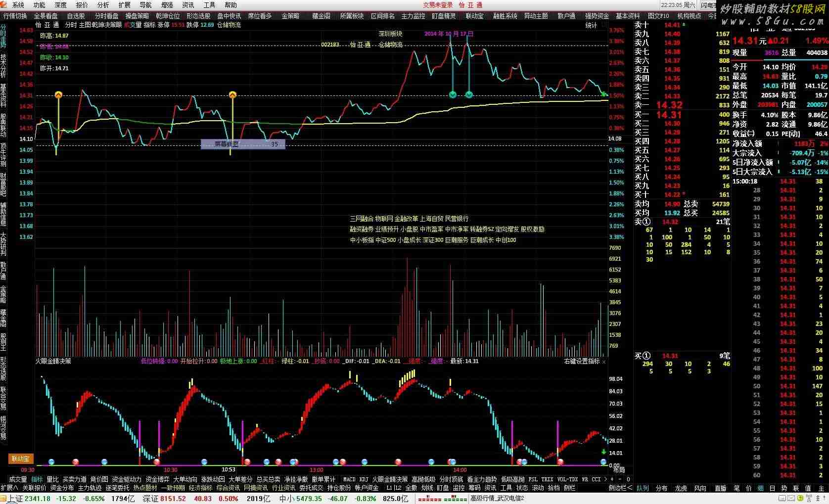
Task: Click the status bar icon left of 上证
Action: [4, 499]
